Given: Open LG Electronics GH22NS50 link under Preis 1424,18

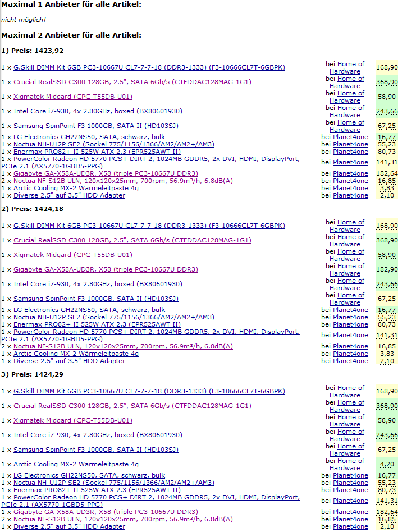Looking at the screenshot, I should coord(89,310).
